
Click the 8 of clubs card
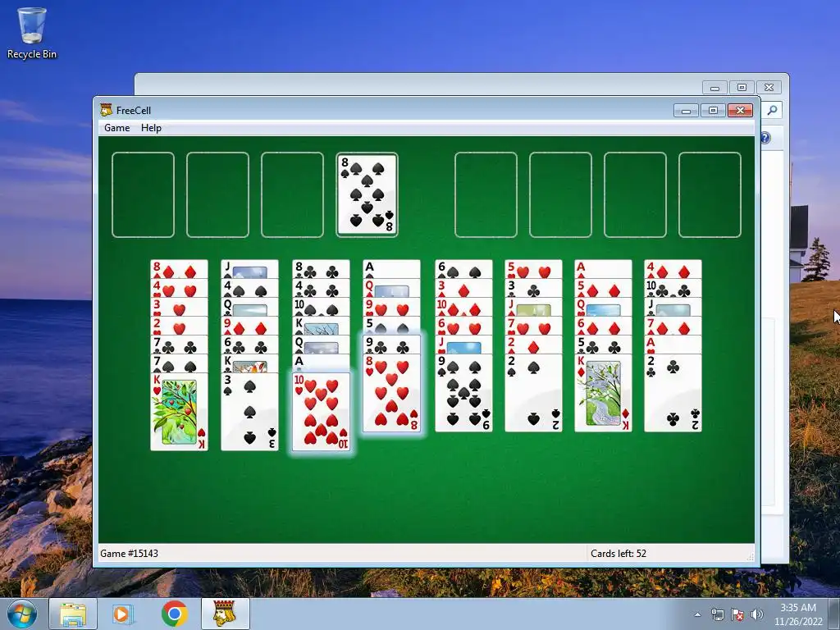[x=321, y=269]
